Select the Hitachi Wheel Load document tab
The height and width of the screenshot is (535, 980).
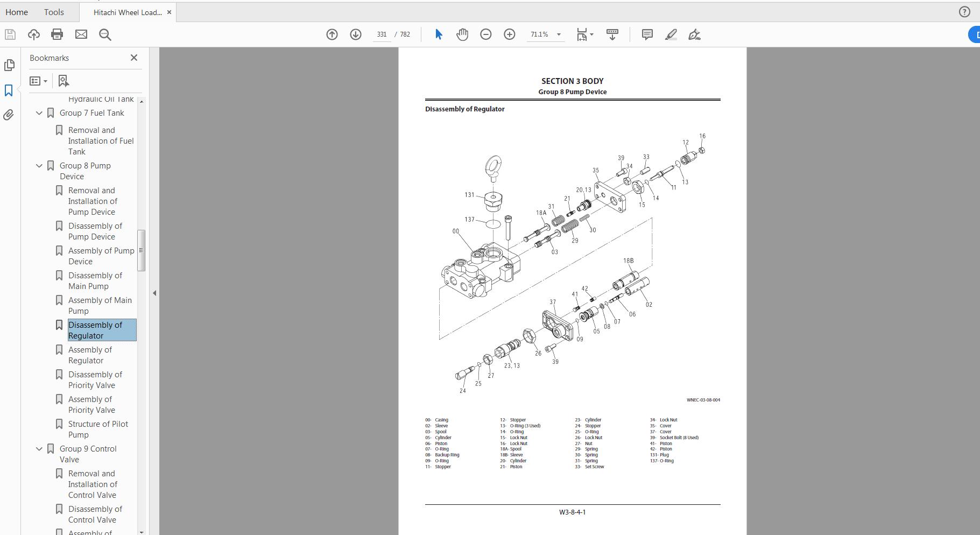coord(128,12)
